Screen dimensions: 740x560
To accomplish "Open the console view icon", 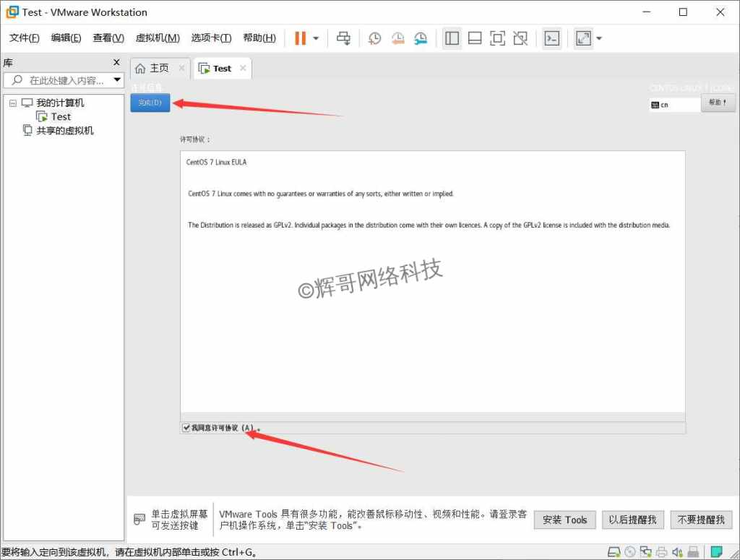I will point(551,38).
